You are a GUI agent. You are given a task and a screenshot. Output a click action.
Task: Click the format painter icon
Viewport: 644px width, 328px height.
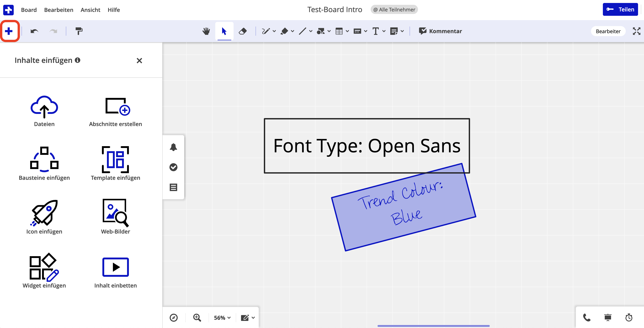(x=79, y=31)
